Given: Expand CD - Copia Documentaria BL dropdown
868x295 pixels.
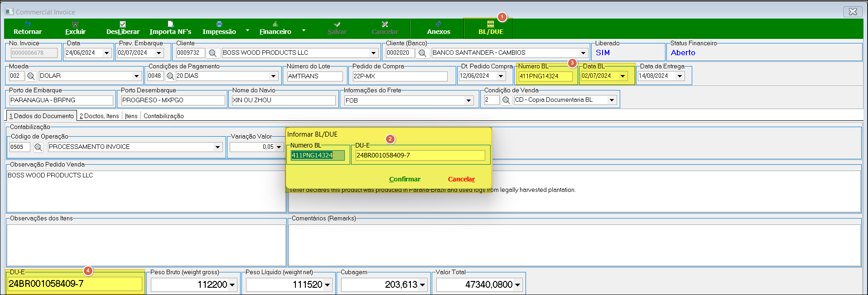Looking at the screenshot, I should coord(612,100).
